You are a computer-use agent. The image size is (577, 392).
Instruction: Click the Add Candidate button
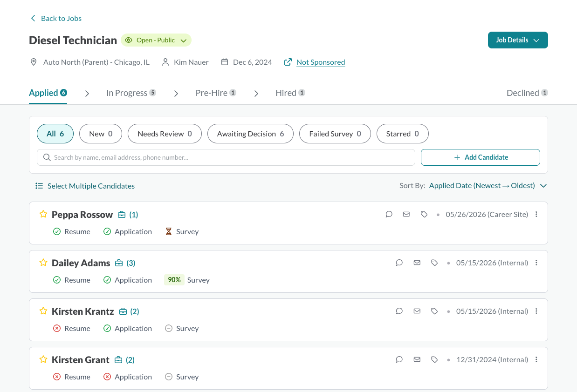(481, 157)
